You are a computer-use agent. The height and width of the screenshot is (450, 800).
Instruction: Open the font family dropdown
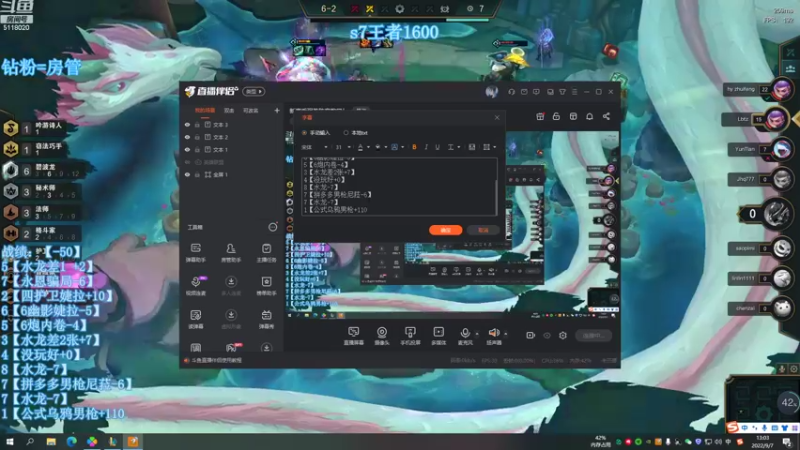click(314, 147)
